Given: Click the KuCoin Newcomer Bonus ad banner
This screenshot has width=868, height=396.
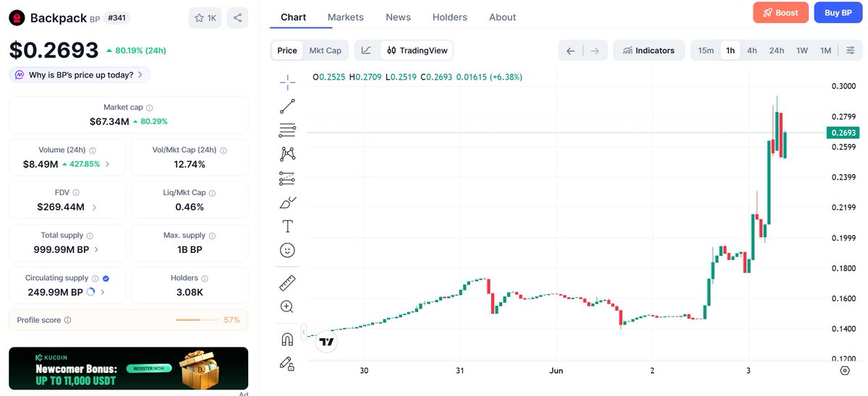Looking at the screenshot, I should [128, 369].
